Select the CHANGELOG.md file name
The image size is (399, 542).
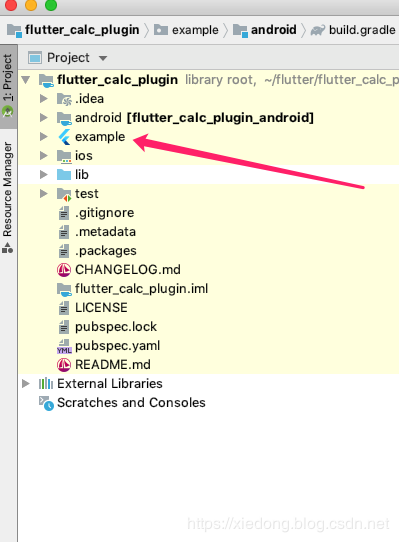(128, 270)
